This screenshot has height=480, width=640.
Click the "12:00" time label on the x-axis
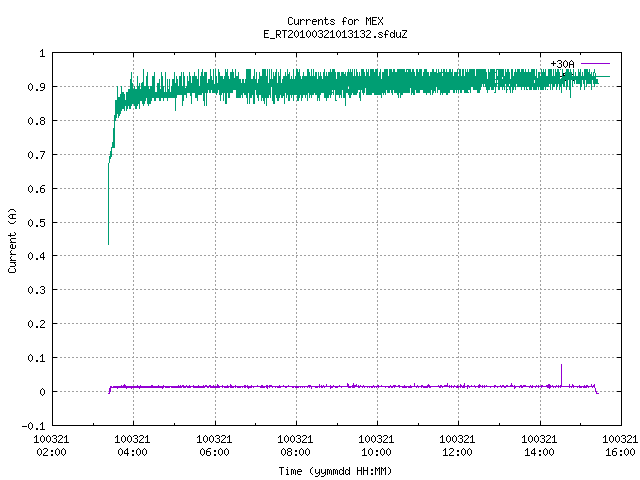click(457, 452)
